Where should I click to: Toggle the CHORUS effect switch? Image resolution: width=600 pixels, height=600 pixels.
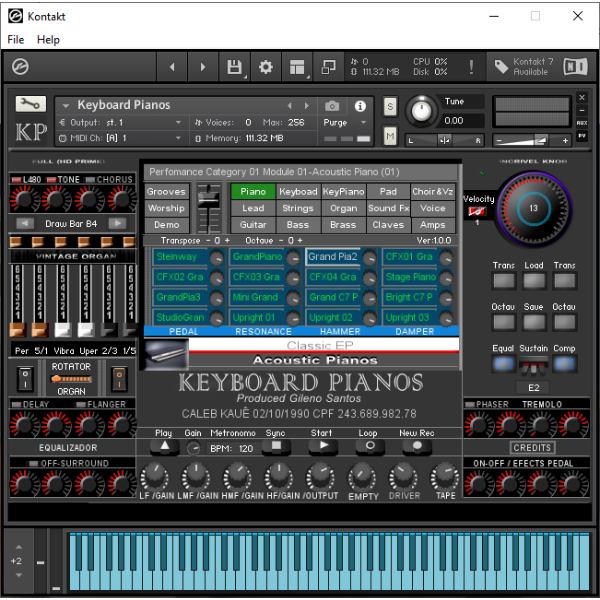[90, 179]
